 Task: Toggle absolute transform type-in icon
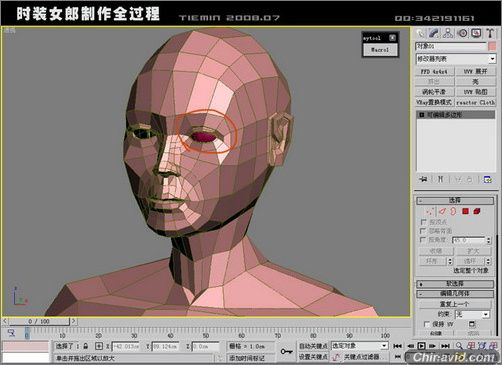[99, 346]
